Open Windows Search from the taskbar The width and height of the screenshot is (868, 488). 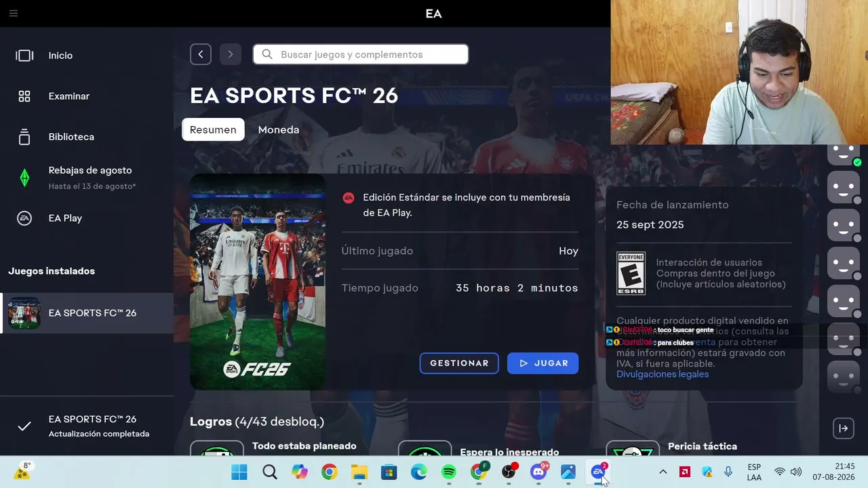(x=270, y=472)
